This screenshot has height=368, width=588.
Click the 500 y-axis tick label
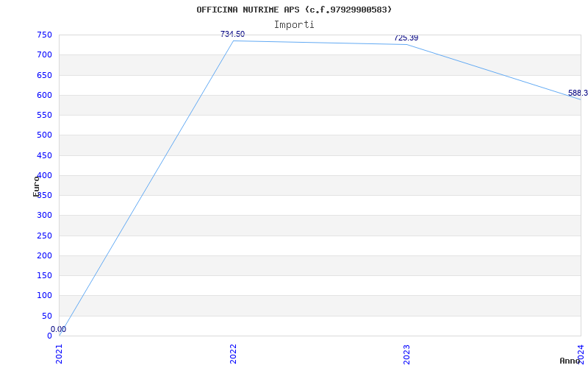[44, 135]
